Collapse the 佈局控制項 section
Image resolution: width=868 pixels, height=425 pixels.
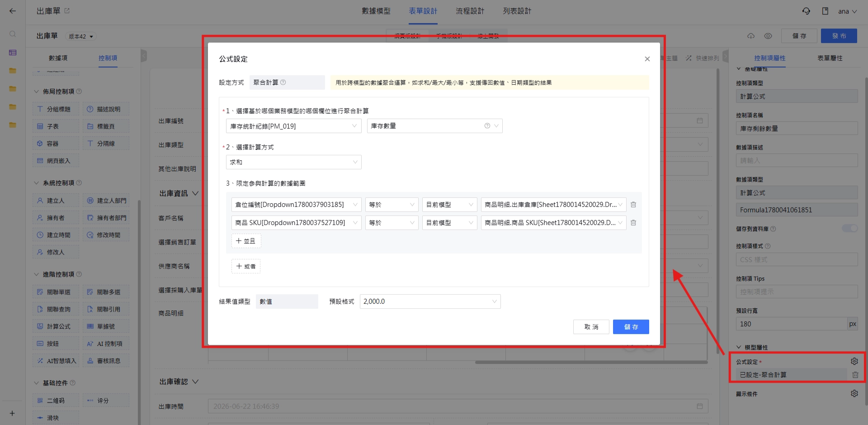point(37,91)
